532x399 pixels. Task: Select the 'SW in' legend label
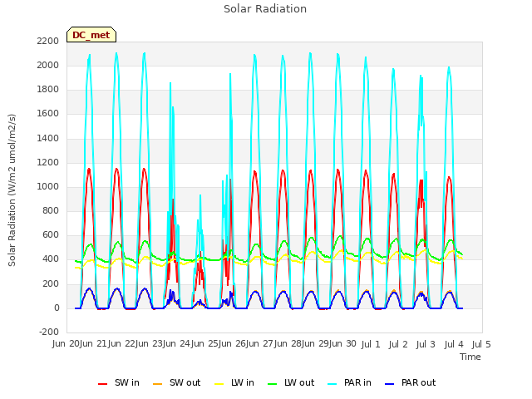(127, 382)
